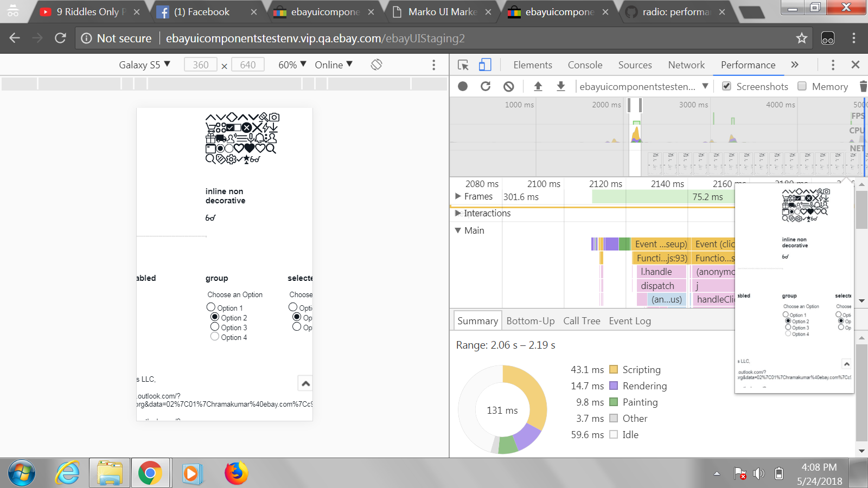Select group radio Option 2
The image size is (868, 488).
click(x=215, y=317)
